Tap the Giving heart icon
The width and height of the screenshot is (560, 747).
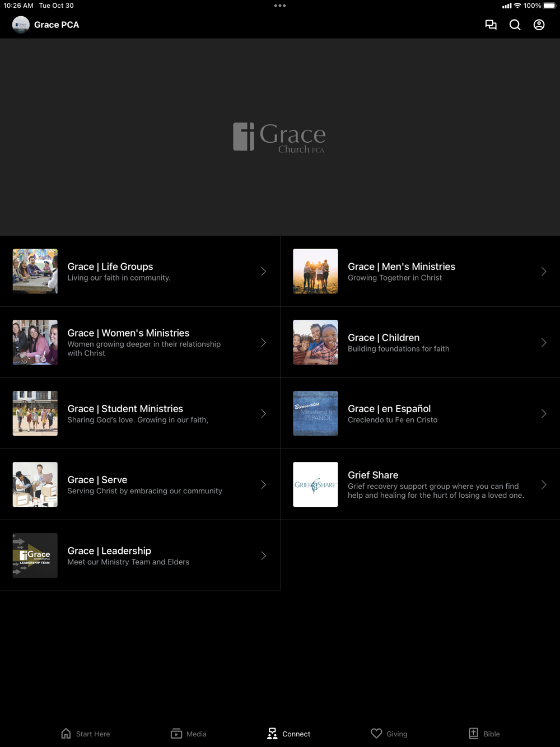pos(376,734)
